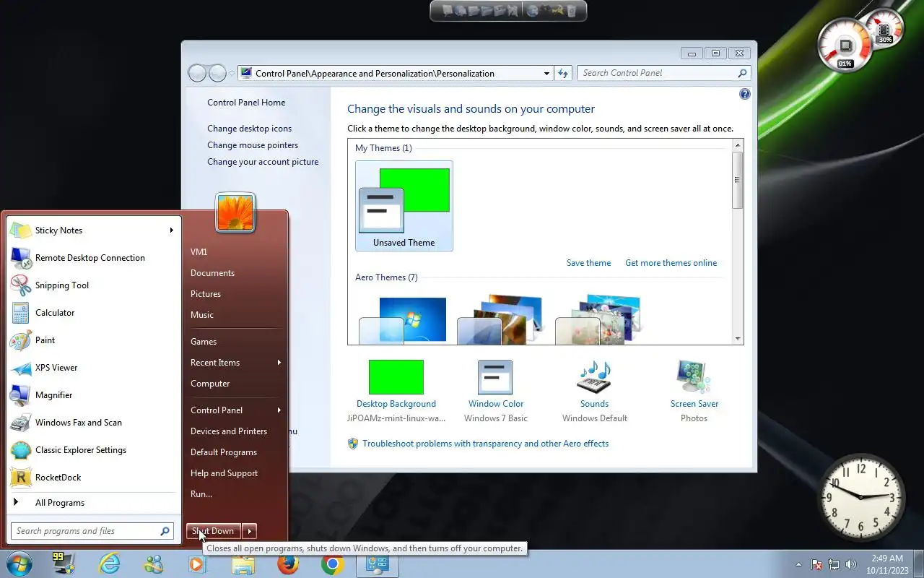Click the Action Center flag tray icon

click(816, 564)
